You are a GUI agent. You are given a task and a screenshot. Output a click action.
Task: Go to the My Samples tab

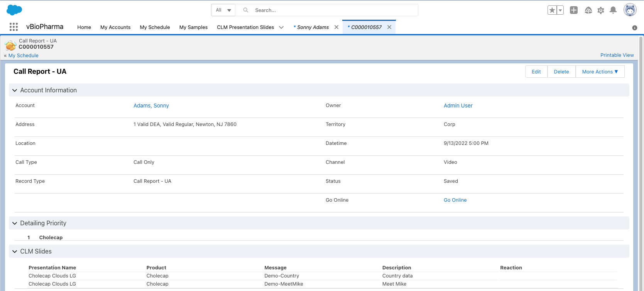[193, 27]
